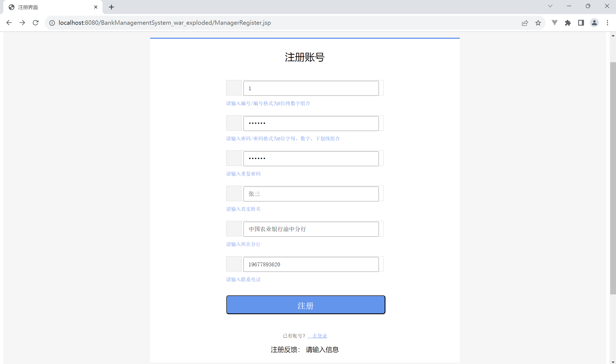Follow the 去登录 link
The width and height of the screenshot is (616, 364).
[x=319, y=336]
